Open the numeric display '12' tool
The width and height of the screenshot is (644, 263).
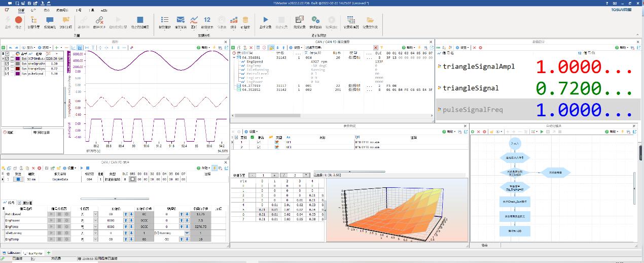point(207,20)
